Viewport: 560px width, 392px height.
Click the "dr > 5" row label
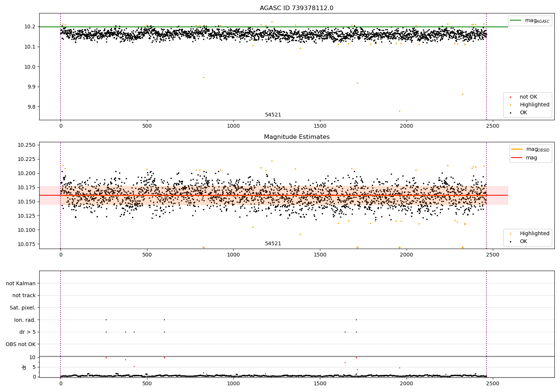[28, 332]
